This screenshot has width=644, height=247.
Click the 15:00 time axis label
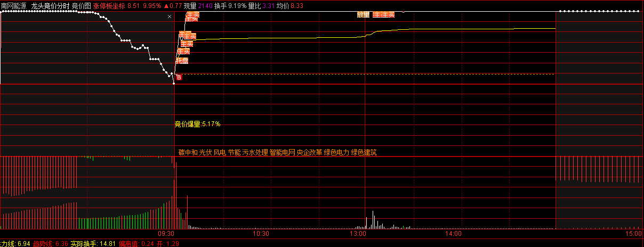click(x=633, y=234)
